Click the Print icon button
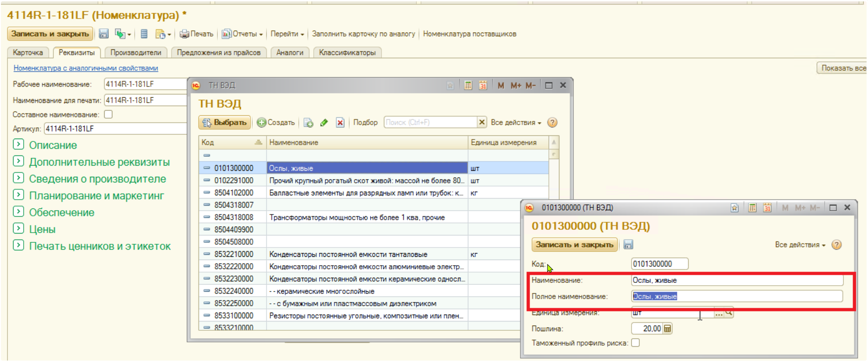Screen dimensions: 868x361 coord(196,34)
